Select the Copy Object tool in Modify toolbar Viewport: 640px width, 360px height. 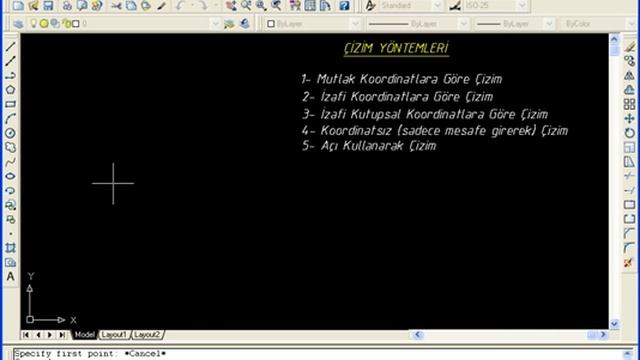[629, 61]
